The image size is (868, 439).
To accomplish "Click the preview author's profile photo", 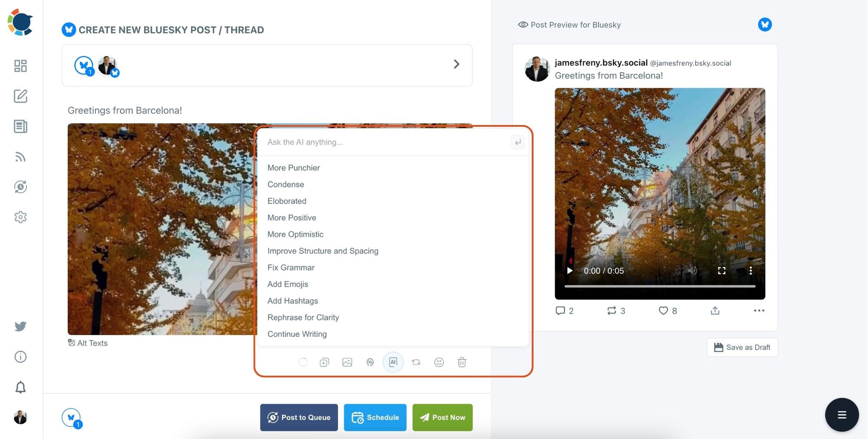I will point(537,69).
